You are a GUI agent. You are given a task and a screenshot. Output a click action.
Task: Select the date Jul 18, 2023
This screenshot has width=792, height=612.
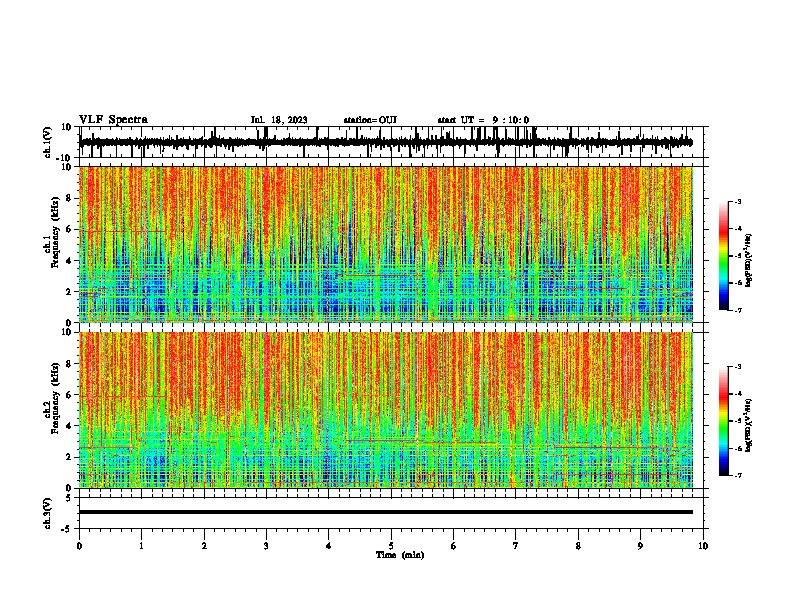(279, 120)
